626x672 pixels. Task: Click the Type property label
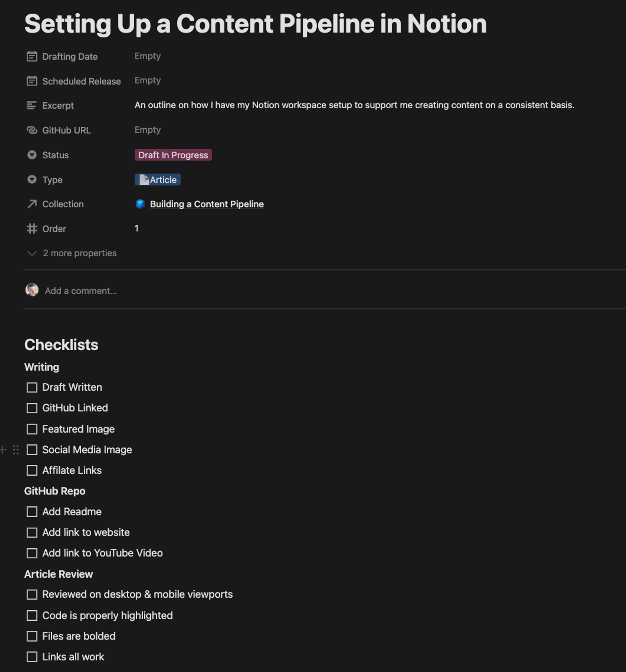(x=52, y=180)
